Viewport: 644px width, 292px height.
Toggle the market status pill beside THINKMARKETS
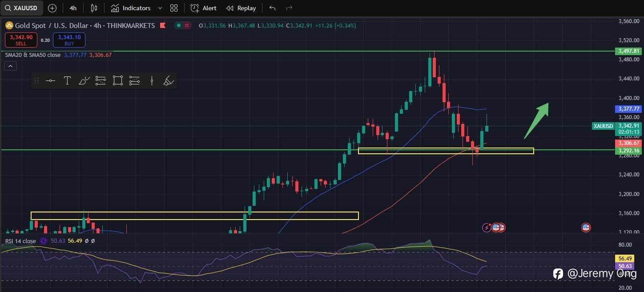click(183, 25)
